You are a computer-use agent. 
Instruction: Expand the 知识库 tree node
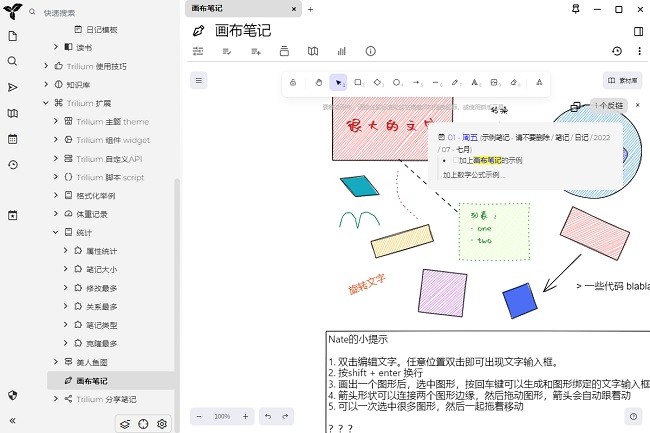46,85
